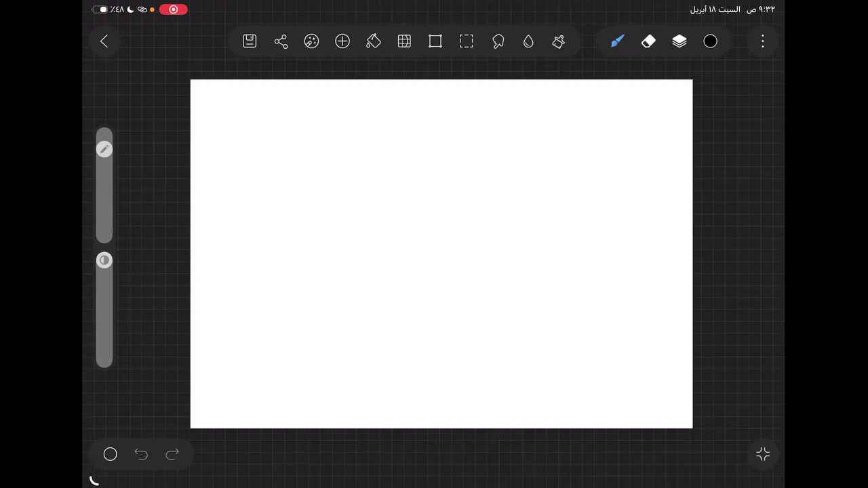This screenshot has height=488, width=868.
Task: Tap the battery indicator in status bar
Action: (100, 9)
